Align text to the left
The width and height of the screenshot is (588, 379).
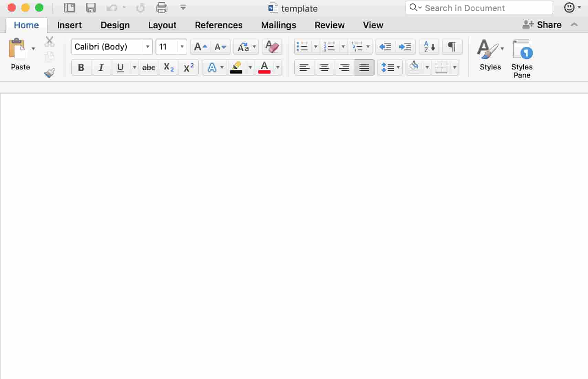pos(304,67)
